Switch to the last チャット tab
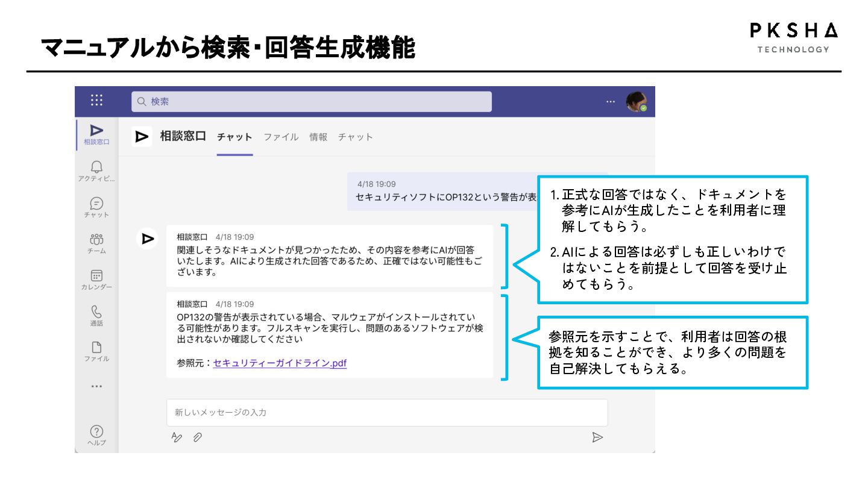 pyautogui.click(x=356, y=137)
